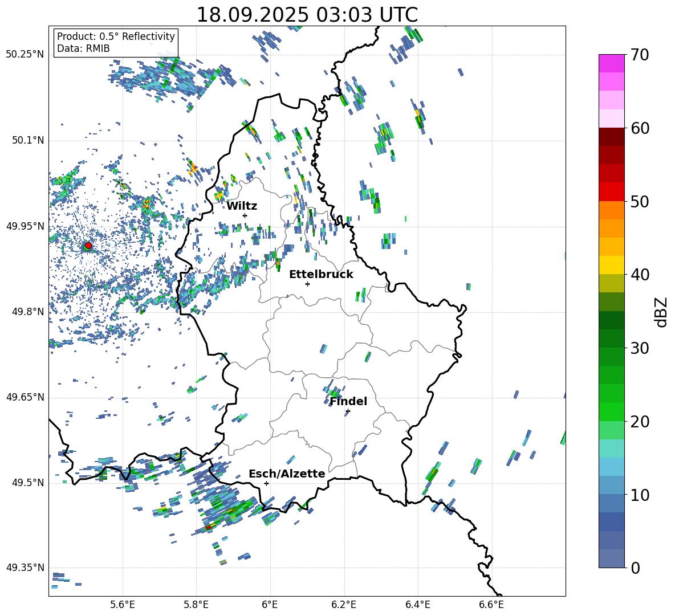Select the Findel map label
Screen dimensions: 675x616
coord(348,401)
